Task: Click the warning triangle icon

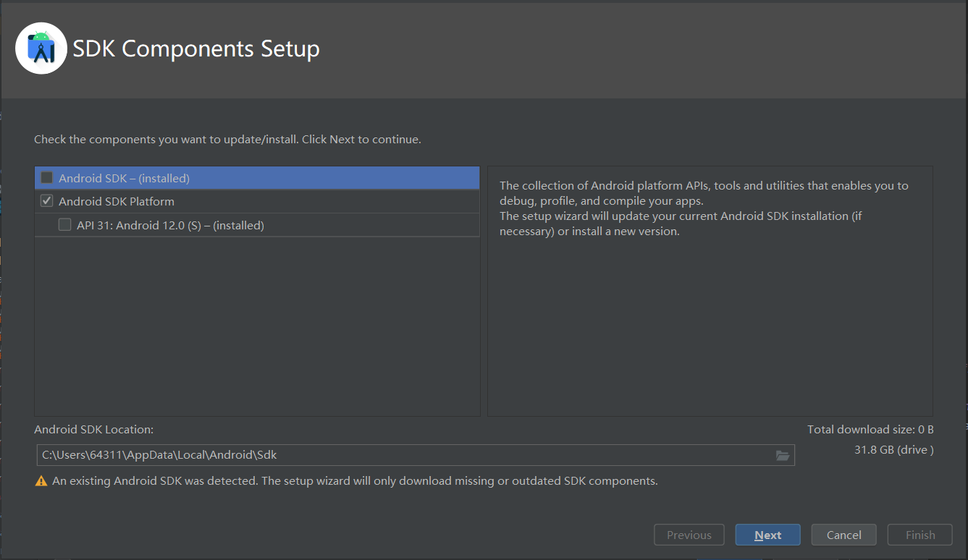Action: point(41,481)
